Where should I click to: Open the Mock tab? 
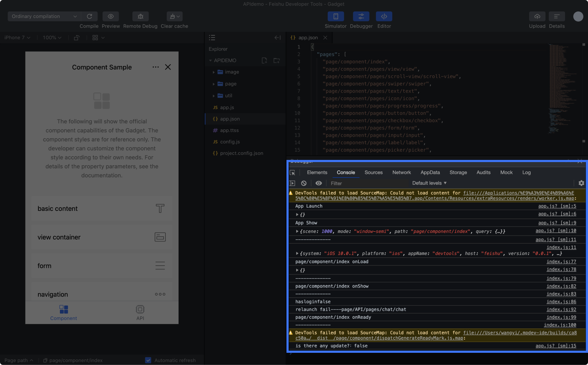(x=506, y=172)
